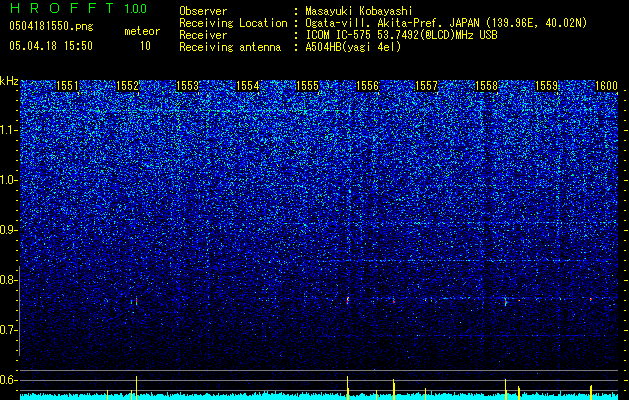Click the 1552 time marker
This screenshot has width=629, height=400.
point(128,86)
